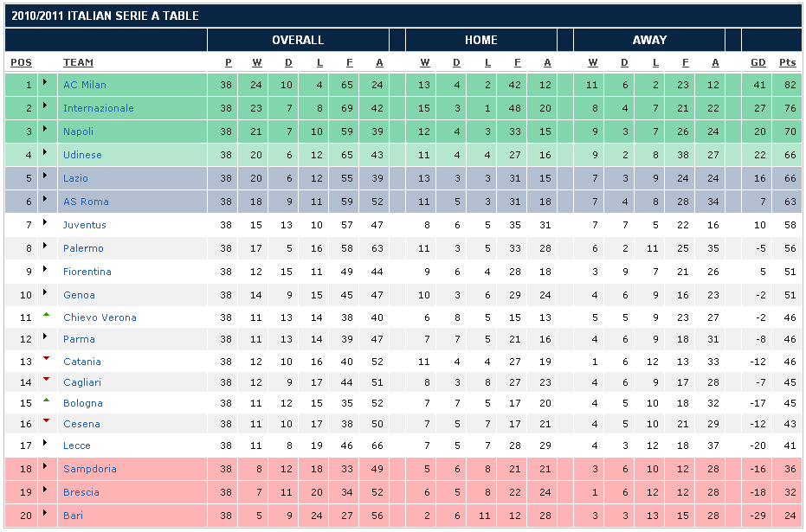
Task: Go to the Udinese team link
Action: (82, 155)
